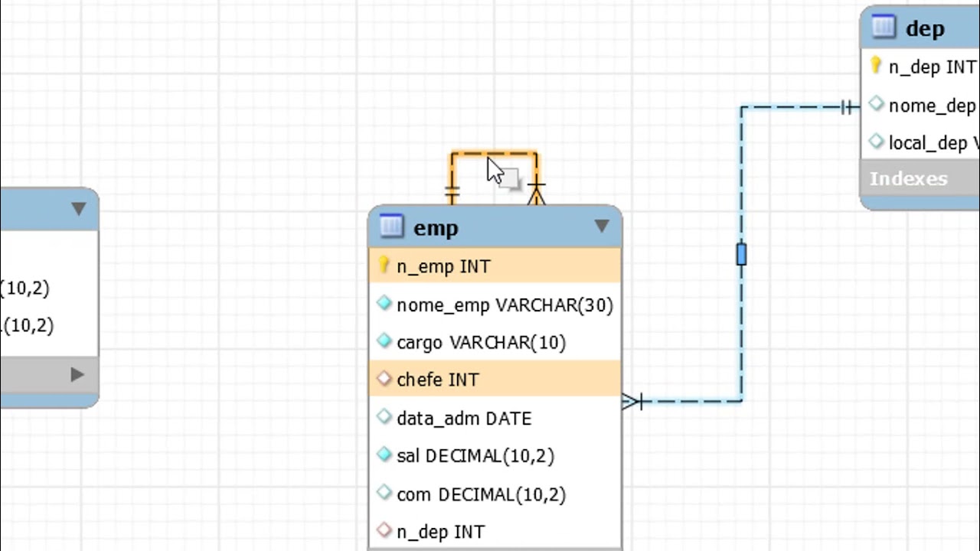Click the crow's foot connector at emp right edge
980x551 pixels.
coord(633,401)
